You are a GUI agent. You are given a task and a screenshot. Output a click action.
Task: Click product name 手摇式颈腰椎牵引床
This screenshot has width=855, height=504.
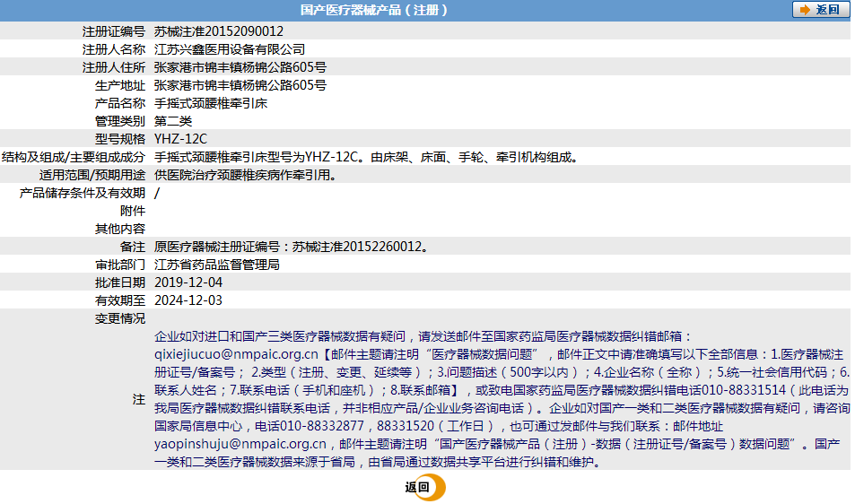coord(211,103)
